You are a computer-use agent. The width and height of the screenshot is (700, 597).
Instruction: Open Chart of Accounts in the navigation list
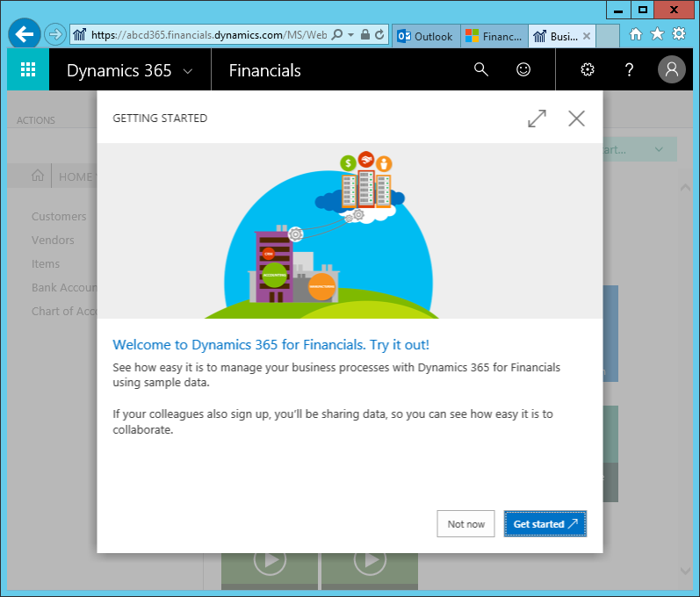click(x=64, y=311)
